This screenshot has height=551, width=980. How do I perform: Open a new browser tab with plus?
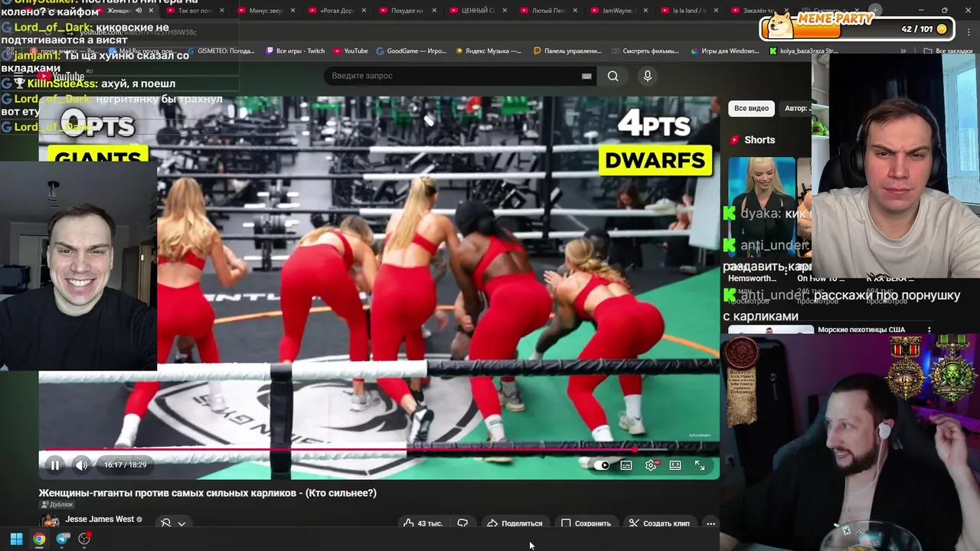click(x=875, y=11)
